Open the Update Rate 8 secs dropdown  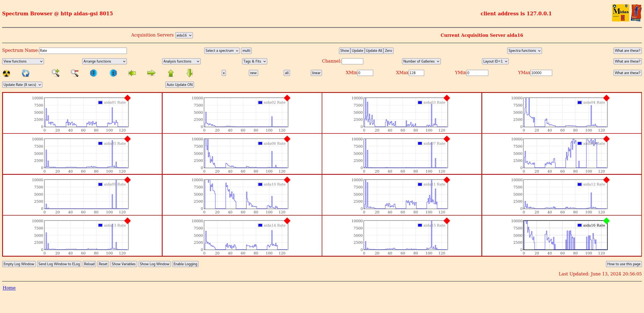pos(22,85)
